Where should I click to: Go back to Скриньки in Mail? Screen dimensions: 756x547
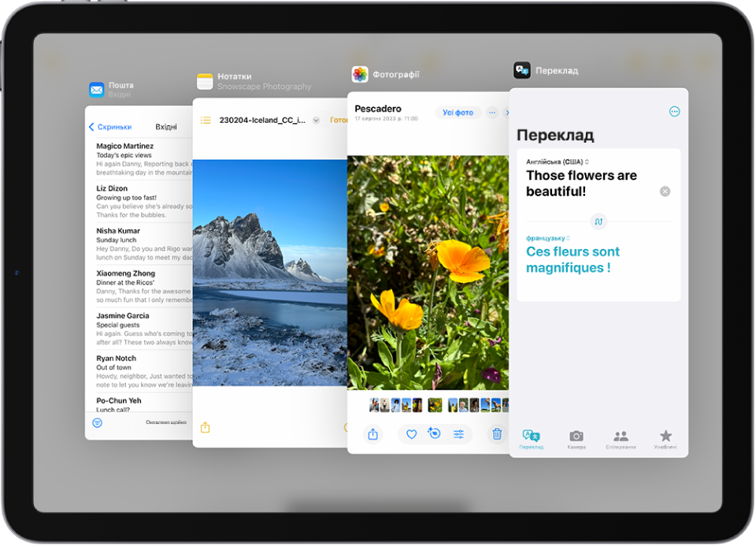point(110,127)
